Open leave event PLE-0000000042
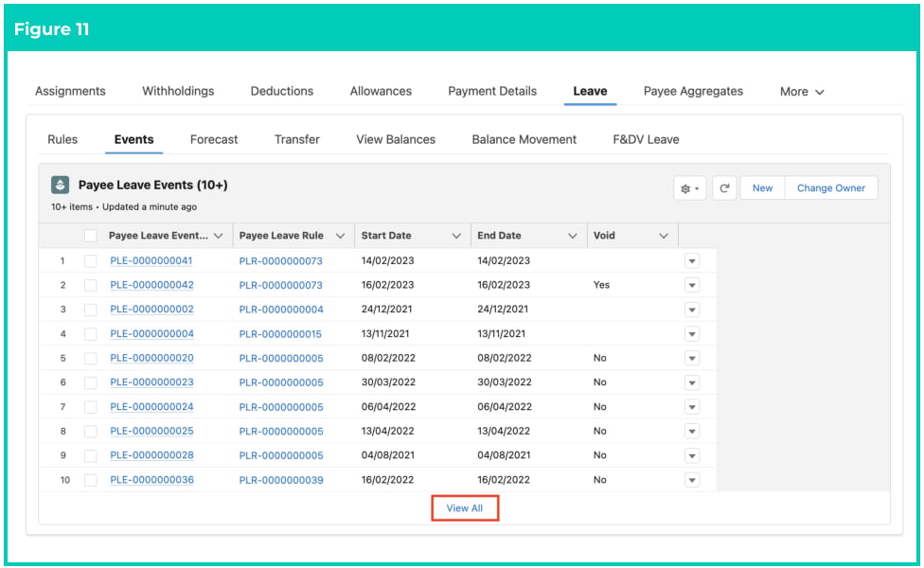Screen dimensions: 924x568 (151, 285)
